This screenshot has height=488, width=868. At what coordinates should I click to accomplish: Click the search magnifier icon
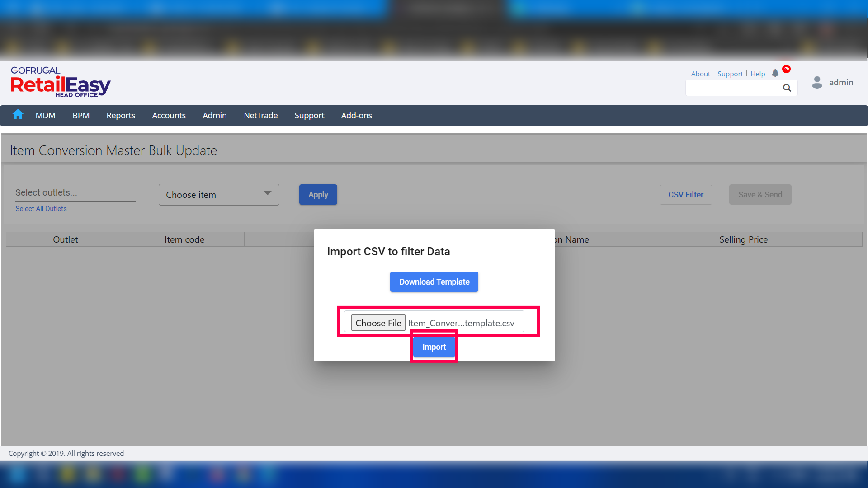(787, 88)
